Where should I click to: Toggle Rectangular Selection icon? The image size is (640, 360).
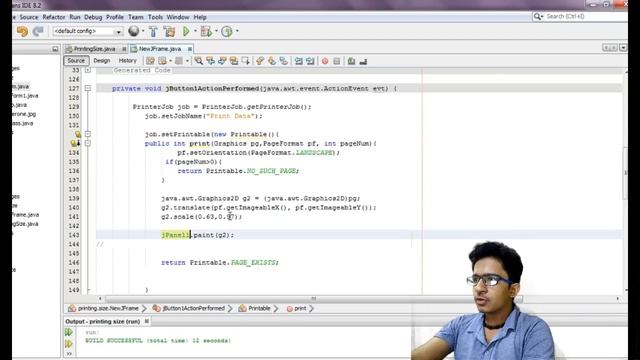[246, 61]
